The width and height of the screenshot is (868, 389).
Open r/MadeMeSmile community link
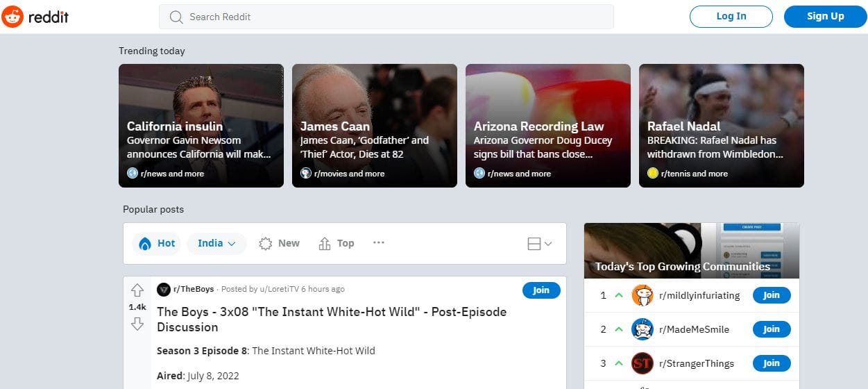(694, 329)
